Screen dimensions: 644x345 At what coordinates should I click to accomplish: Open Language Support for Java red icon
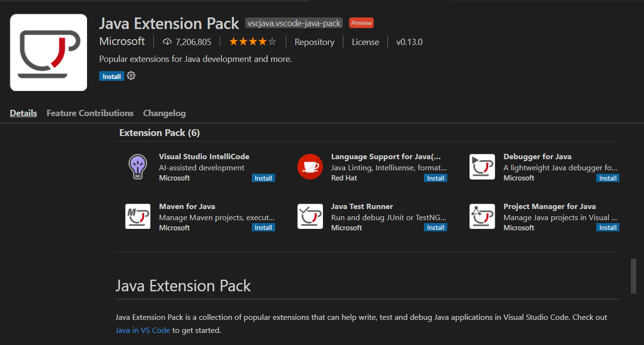(310, 167)
